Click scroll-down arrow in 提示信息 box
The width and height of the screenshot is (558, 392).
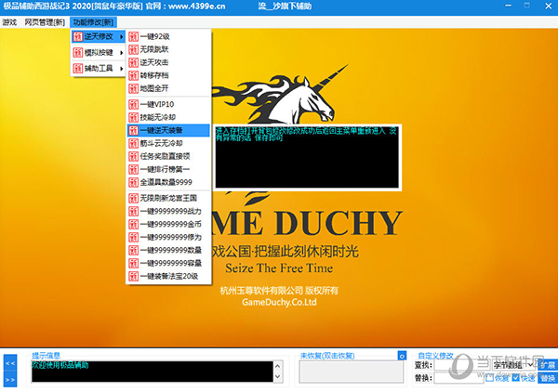[x=277, y=377]
